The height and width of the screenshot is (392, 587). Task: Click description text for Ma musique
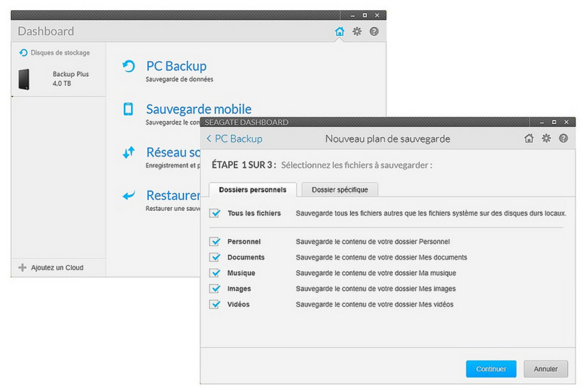coord(376,274)
